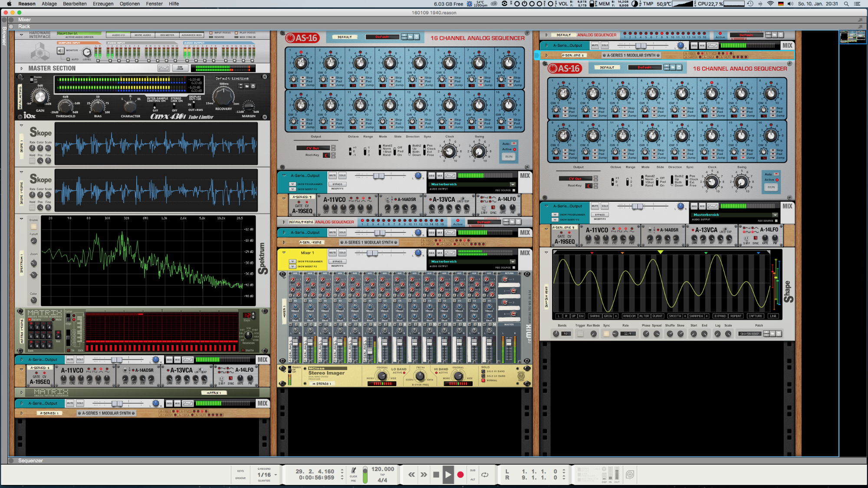This screenshot has width=868, height=488.
Task: Expand the Master Section
Action: click(21, 68)
